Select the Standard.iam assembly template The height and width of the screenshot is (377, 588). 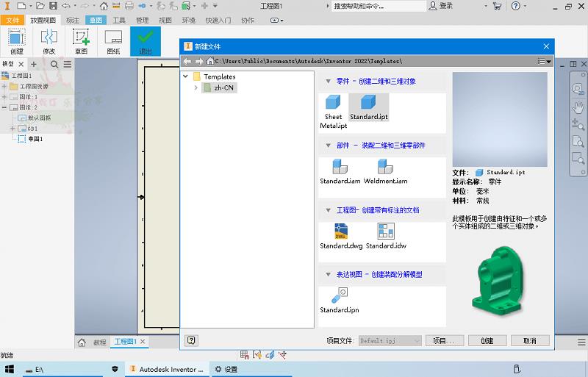point(340,172)
